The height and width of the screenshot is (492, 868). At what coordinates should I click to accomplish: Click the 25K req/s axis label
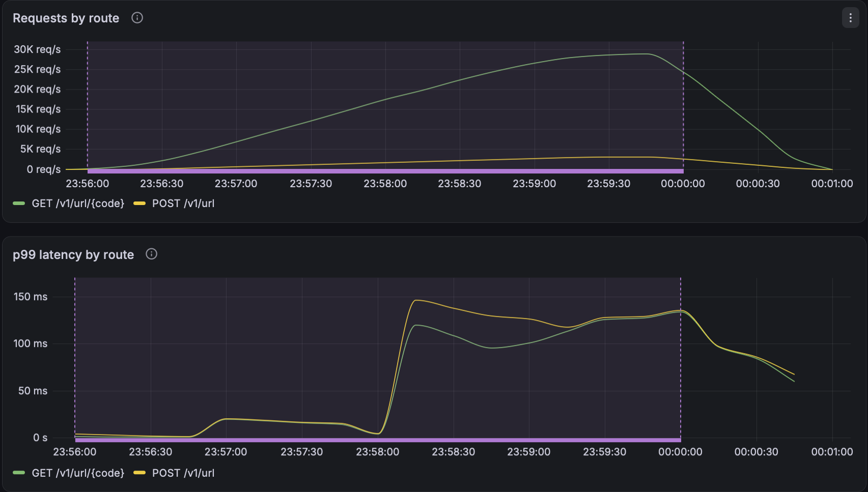[x=37, y=69]
